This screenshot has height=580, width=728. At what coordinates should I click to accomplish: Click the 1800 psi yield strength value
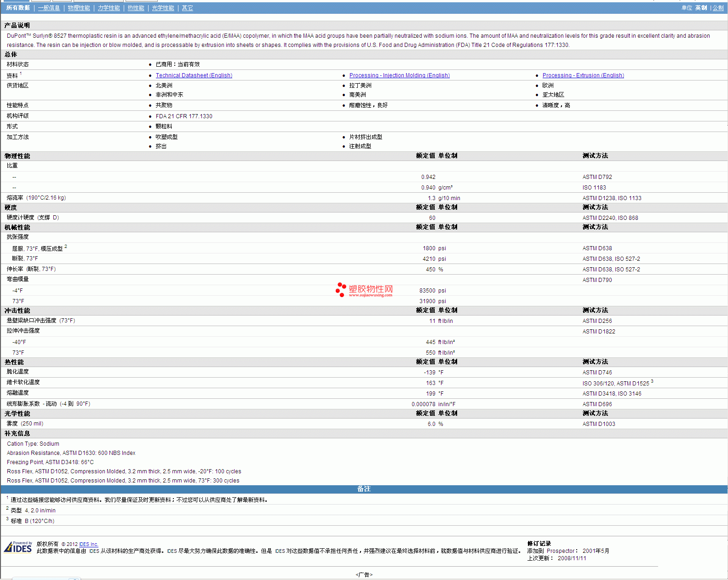coord(434,248)
